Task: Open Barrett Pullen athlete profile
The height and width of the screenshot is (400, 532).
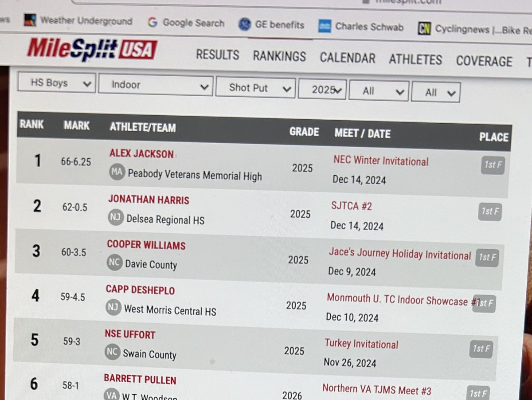Action: [x=140, y=380]
